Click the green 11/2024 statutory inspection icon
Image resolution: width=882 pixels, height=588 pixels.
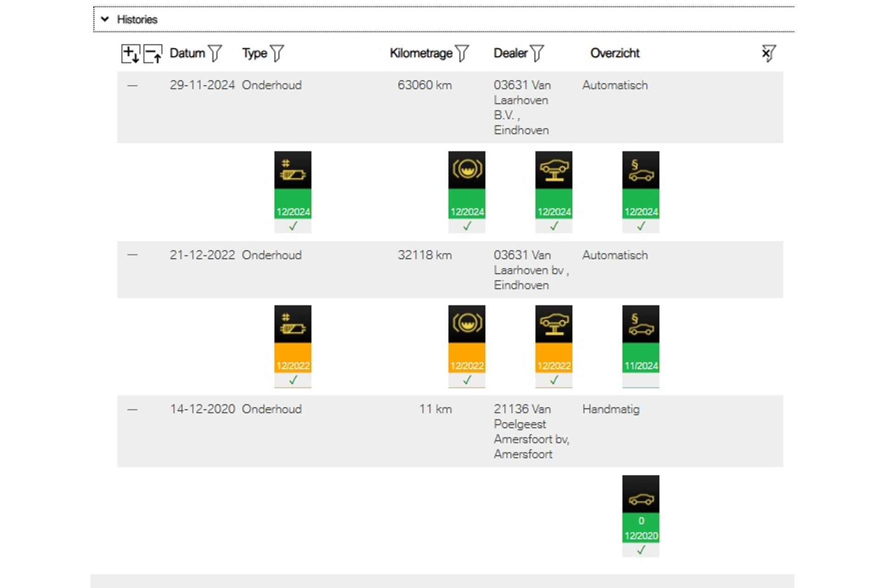click(640, 339)
